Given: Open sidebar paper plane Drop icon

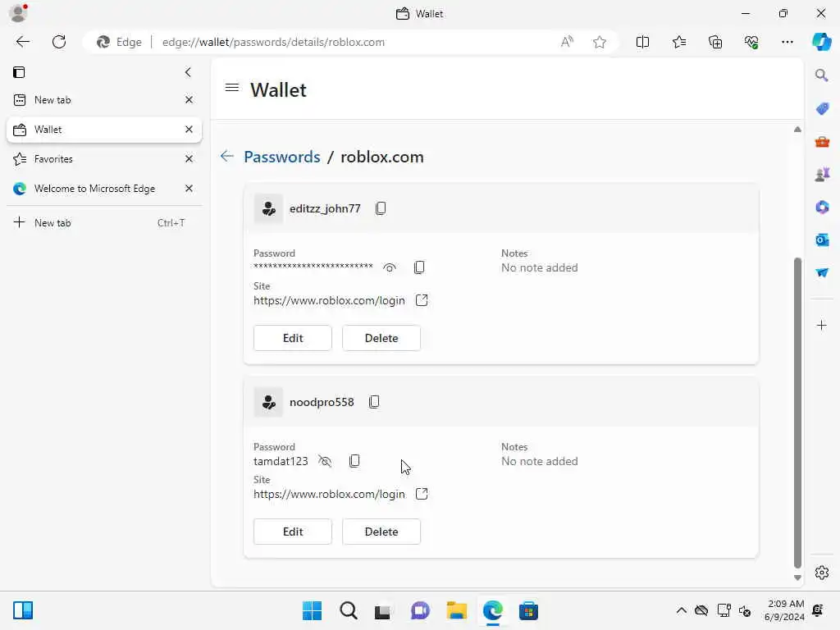Looking at the screenshot, I should [x=822, y=272].
